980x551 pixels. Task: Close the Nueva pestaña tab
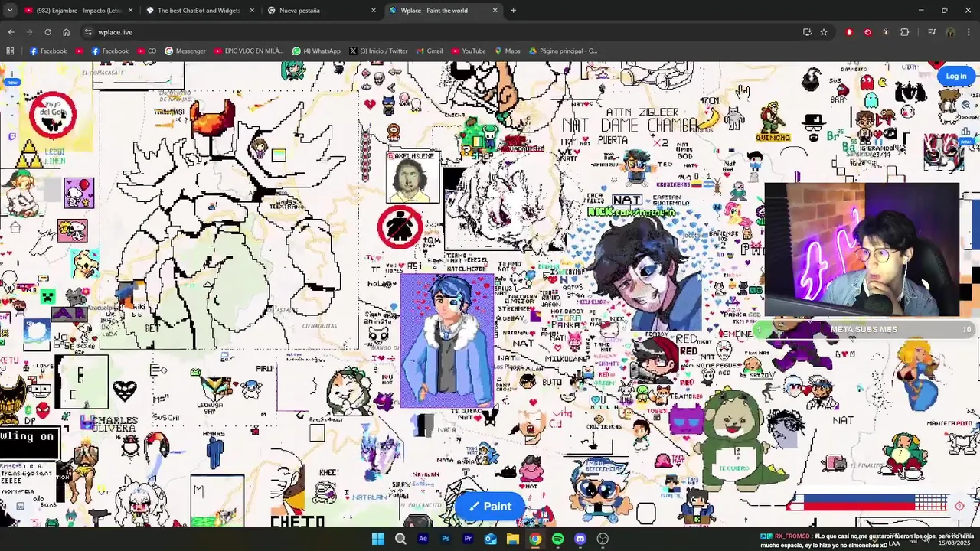click(374, 11)
